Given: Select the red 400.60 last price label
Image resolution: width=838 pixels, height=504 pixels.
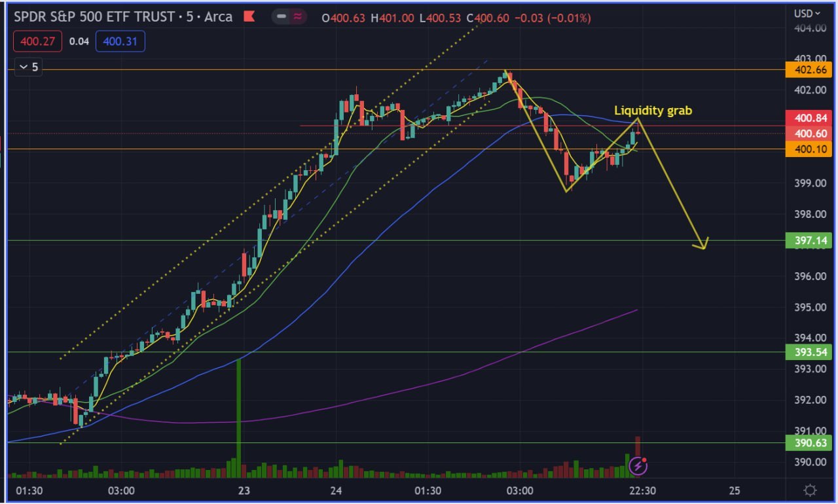Looking at the screenshot, I should (x=808, y=134).
